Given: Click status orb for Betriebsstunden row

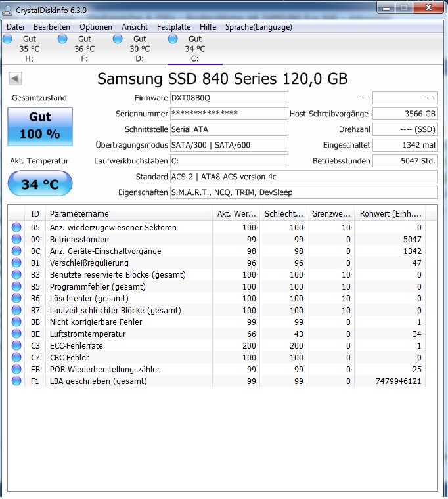Looking at the screenshot, I should pyautogui.click(x=16, y=239).
